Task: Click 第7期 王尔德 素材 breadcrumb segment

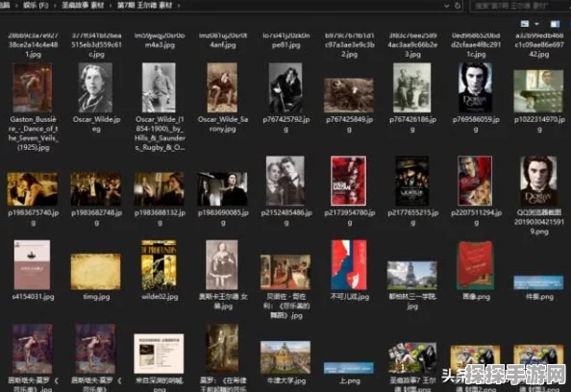Action: [x=144, y=6]
